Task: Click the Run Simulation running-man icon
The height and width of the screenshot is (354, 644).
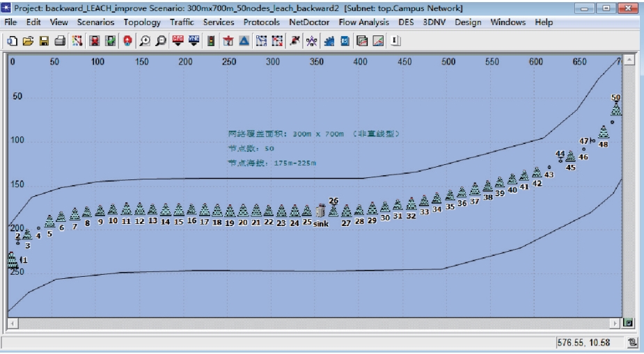Action: [x=295, y=41]
